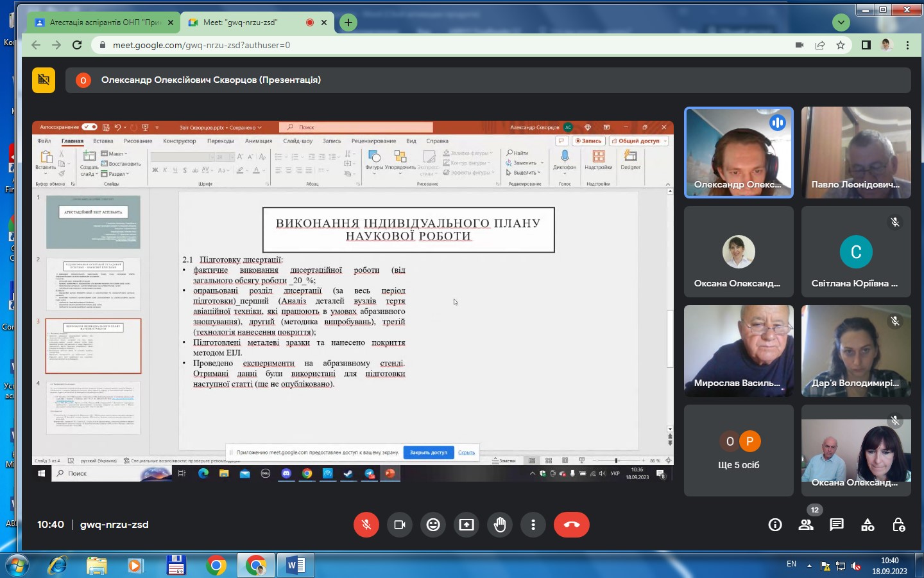
Task: Click the raise hand icon
Action: pos(500,525)
